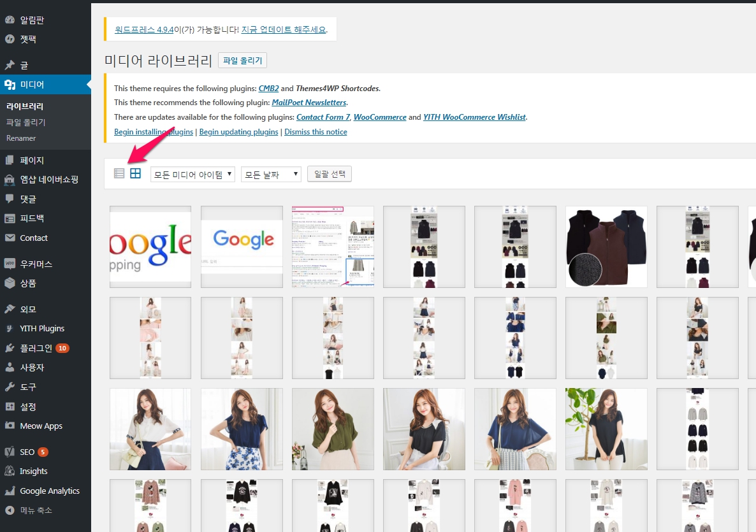Switch to list view icon
This screenshot has height=532, width=756.
pos(119,173)
